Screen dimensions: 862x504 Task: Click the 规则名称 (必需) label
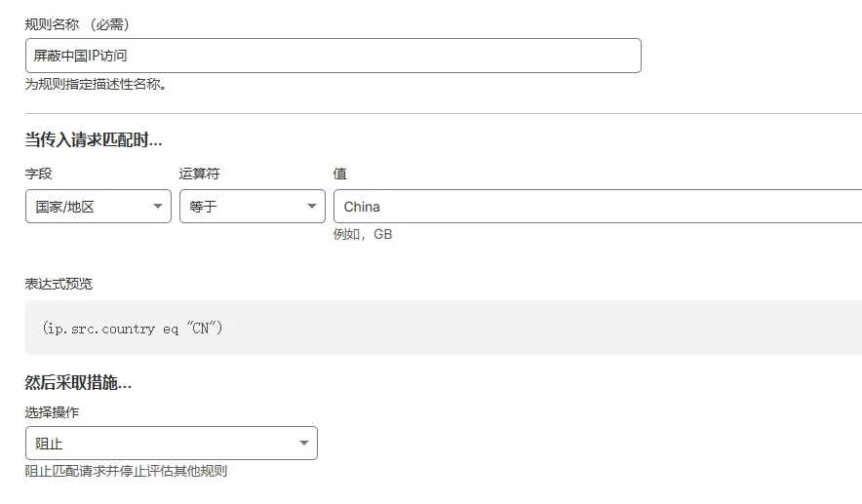pyautogui.click(x=77, y=24)
